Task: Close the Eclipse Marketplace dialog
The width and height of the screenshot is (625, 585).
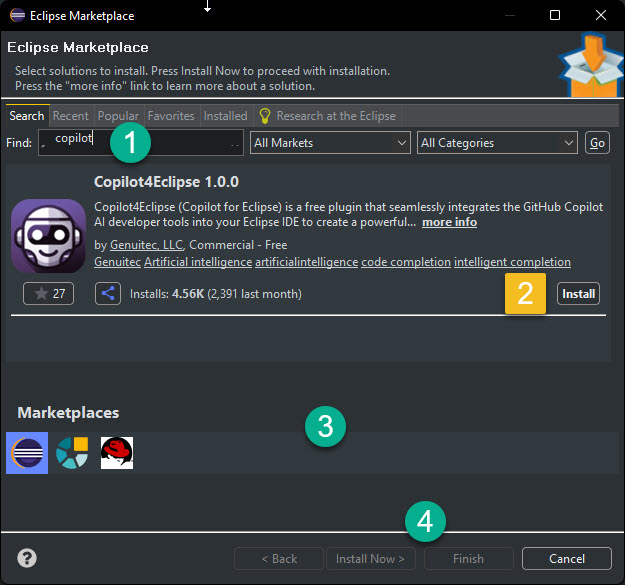Action: [x=601, y=15]
